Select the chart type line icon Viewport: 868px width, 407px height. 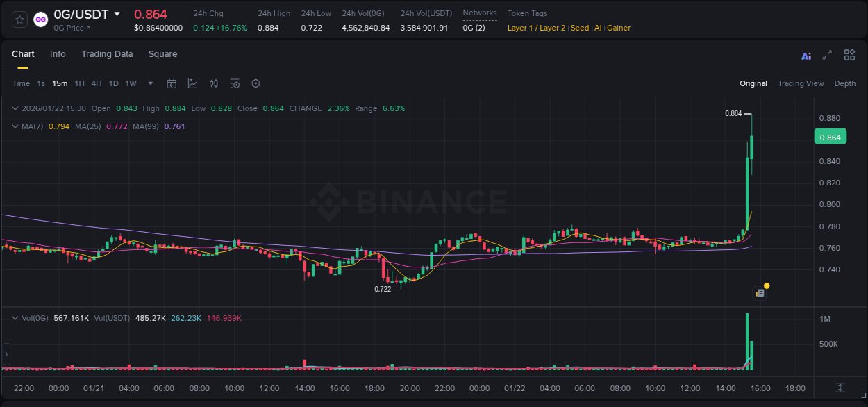192,83
